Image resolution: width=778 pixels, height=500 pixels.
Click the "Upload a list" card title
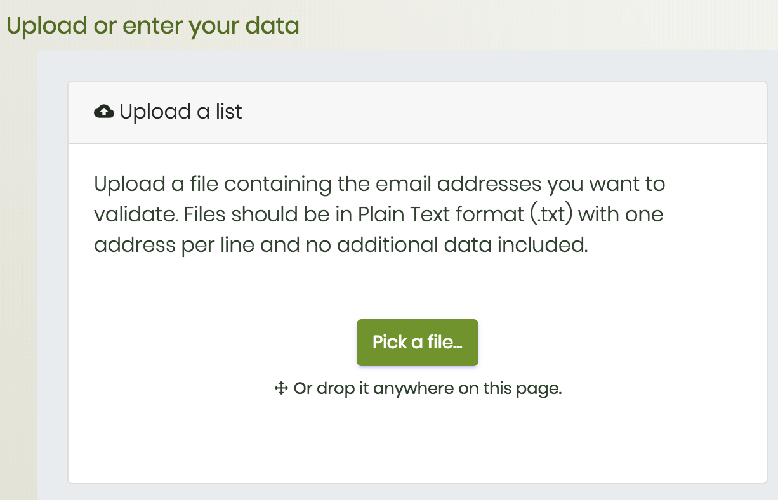(x=180, y=112)
